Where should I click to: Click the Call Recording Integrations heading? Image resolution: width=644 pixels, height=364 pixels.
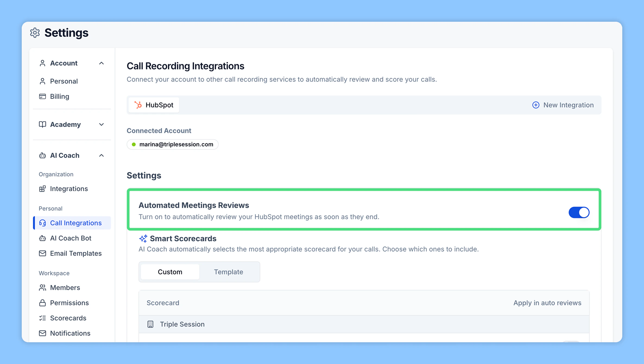[185, 66]
